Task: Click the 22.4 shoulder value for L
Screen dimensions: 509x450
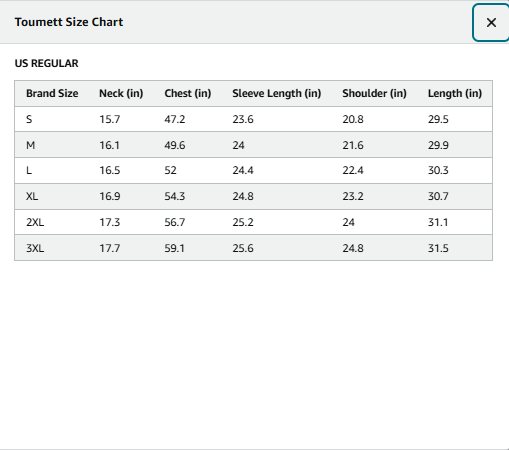Action: [353, 170]
